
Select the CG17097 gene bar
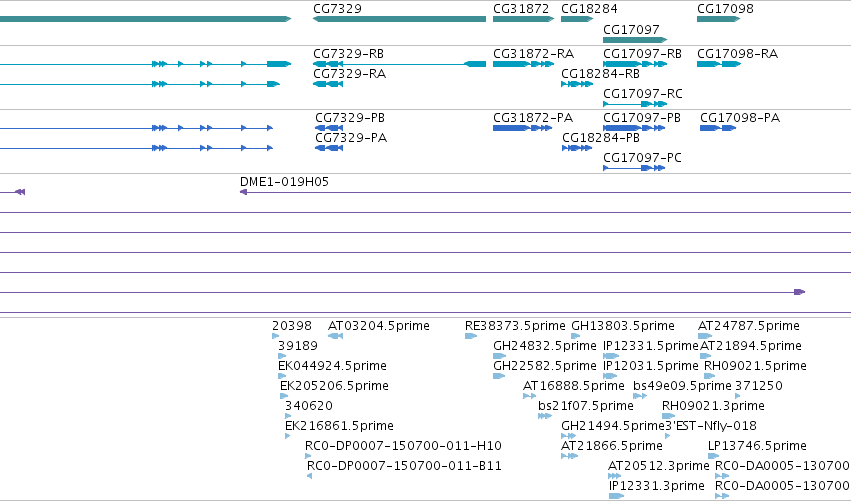tap(635, 40)
